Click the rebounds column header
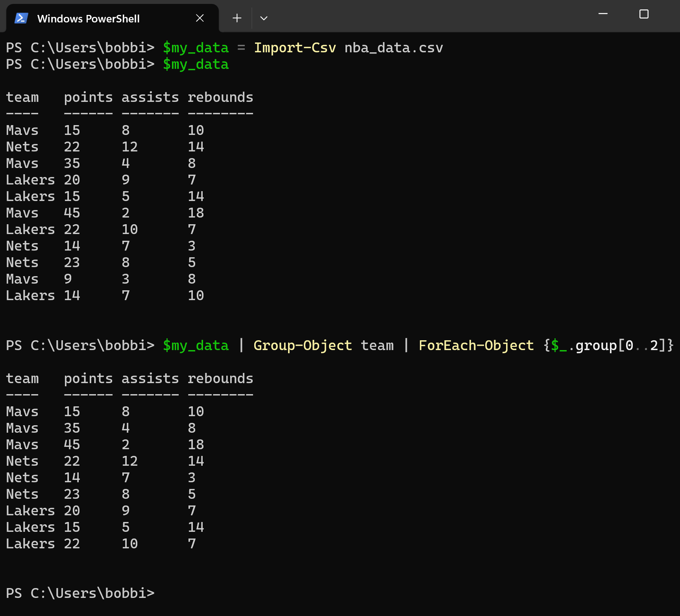 220,97
